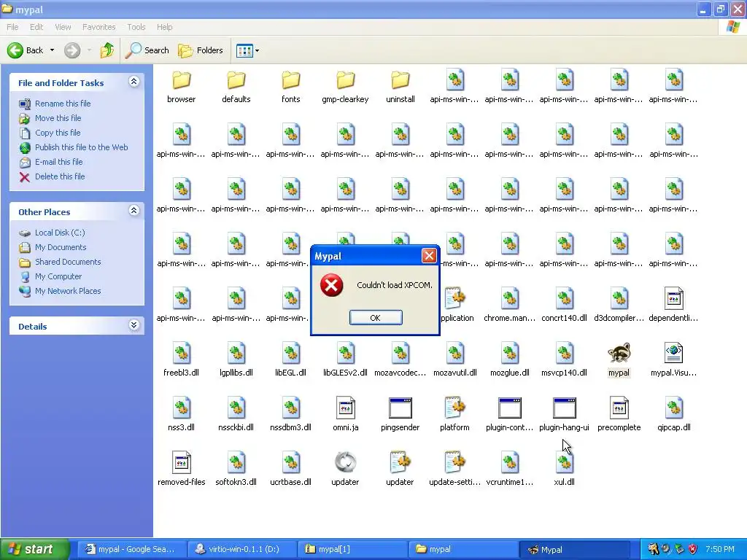Select the concrt140.dll file

tap(564, 306)
